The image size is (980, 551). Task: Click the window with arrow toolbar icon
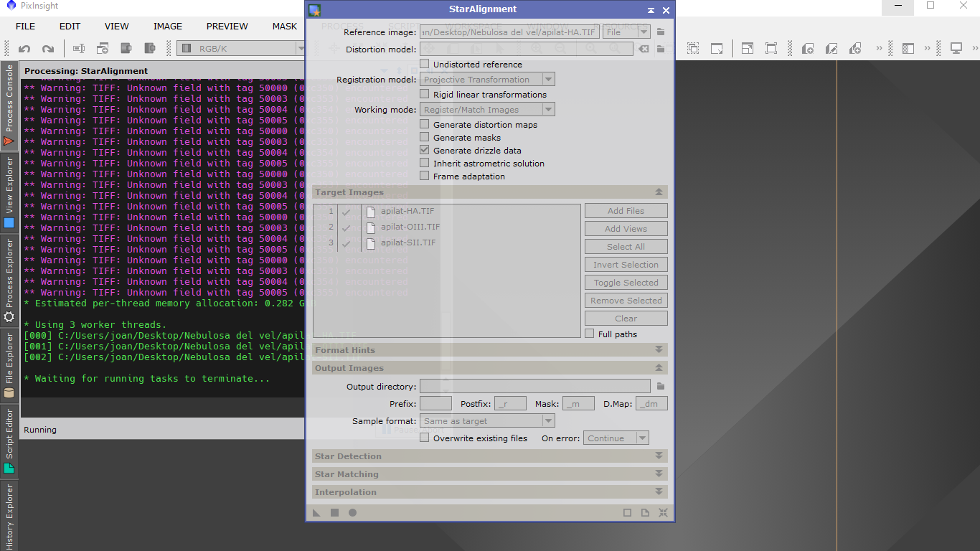[x=717, y=49]
